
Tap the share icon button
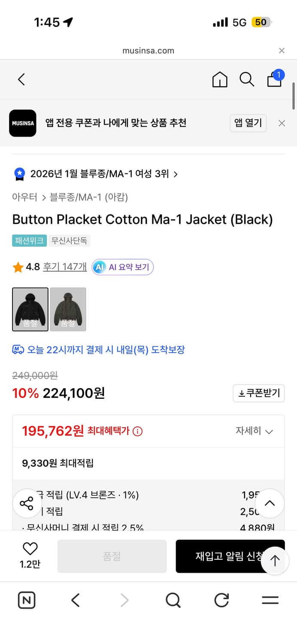click(27, 503)
